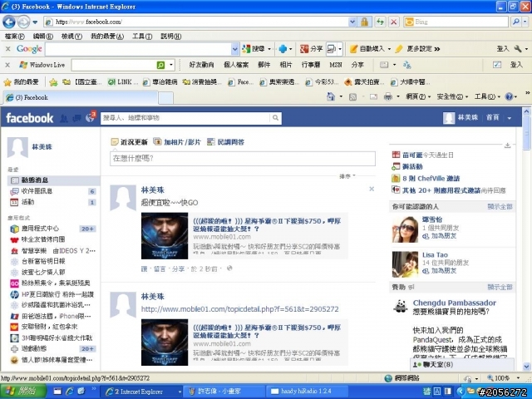532x399 pixels.
Task: Open the news feed sort dropdown
Action: click(347, 176)
